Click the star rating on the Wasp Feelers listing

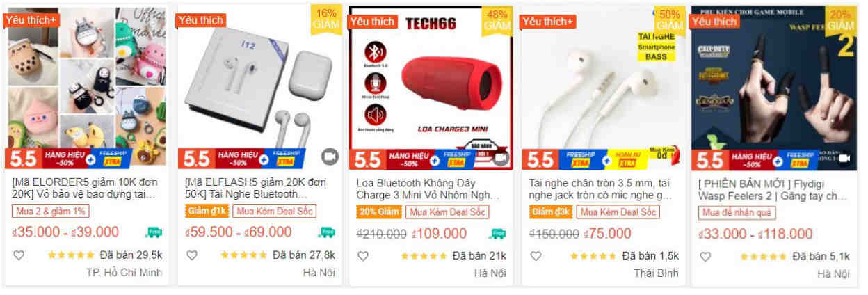coord(763,256)
